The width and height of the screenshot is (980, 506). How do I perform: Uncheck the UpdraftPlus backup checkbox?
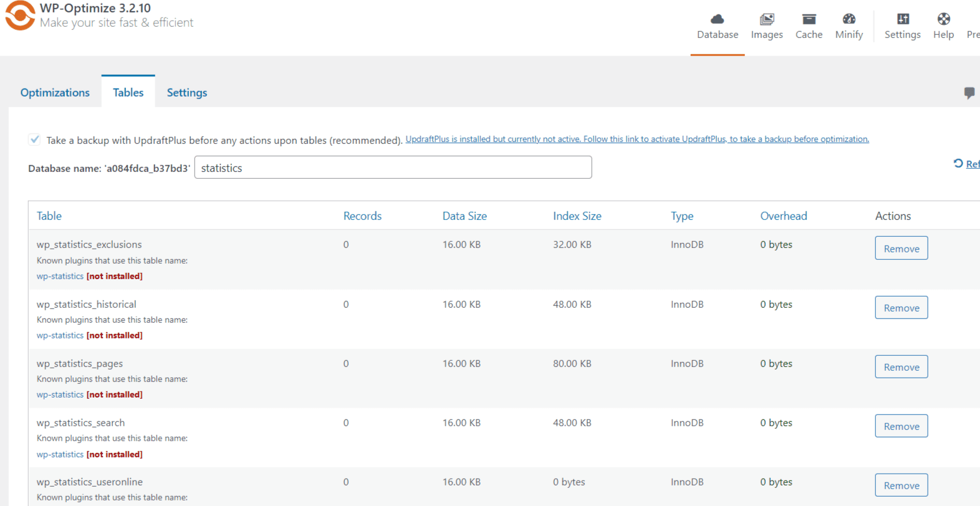34,140
